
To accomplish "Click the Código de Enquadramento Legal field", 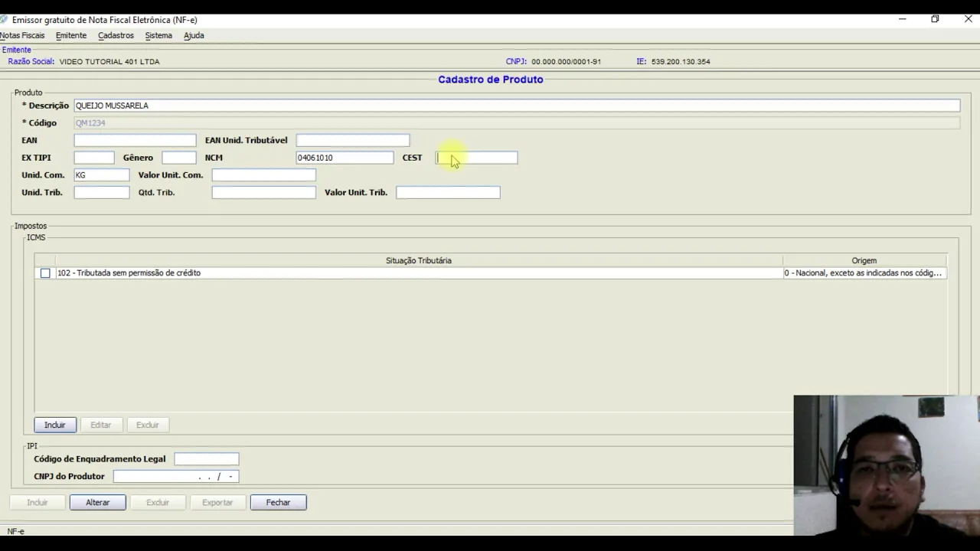I will pyautogui.click(x=207, y=459).
